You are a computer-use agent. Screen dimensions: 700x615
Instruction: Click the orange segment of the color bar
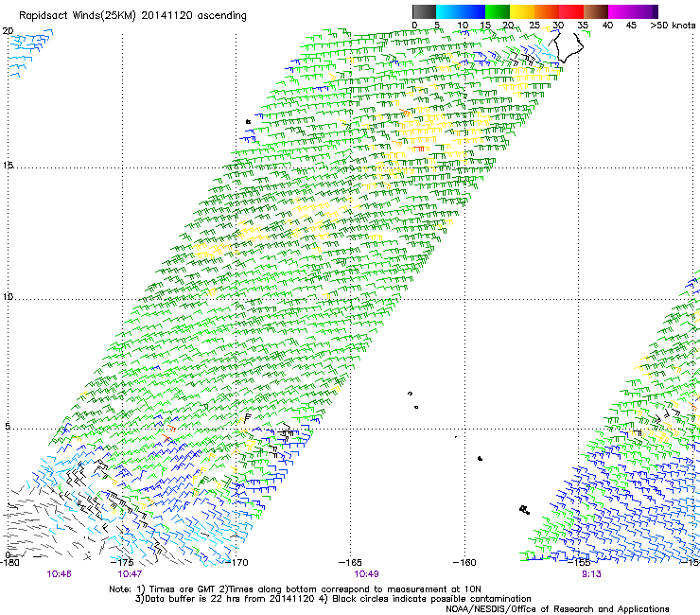547,11
